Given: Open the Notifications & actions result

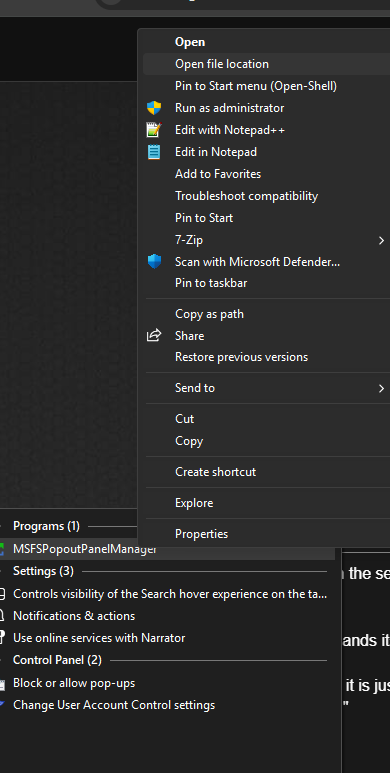Looking at the screenshot, I should click(x=74, y=616).
